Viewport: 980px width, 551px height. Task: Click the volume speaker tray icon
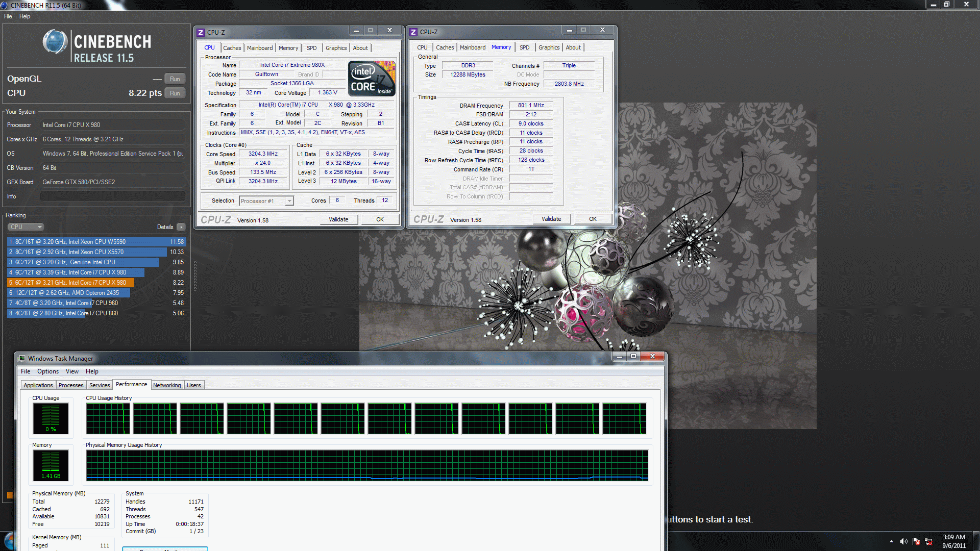(903, 541)
